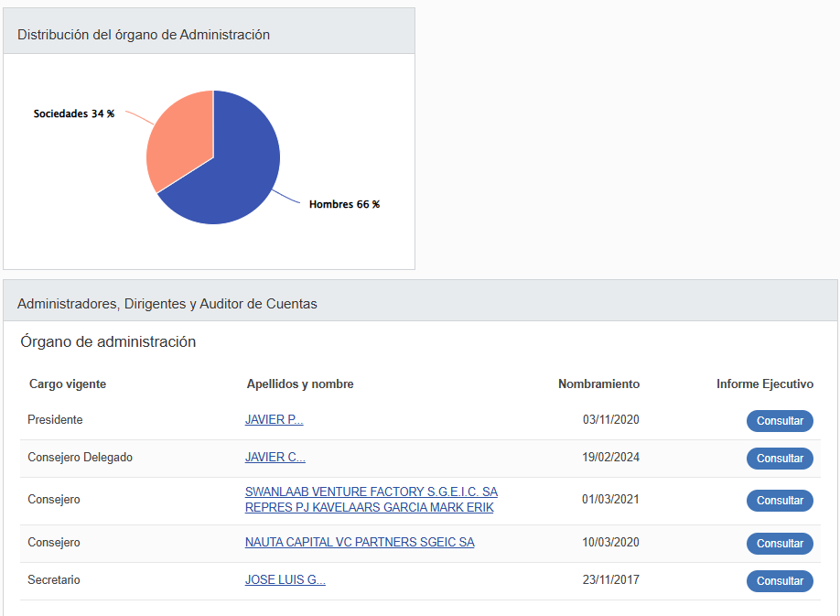The height and width of the screenshot is (616, 840).
Task: Open Consultar report for the Secretario
Action: (780, 581)
